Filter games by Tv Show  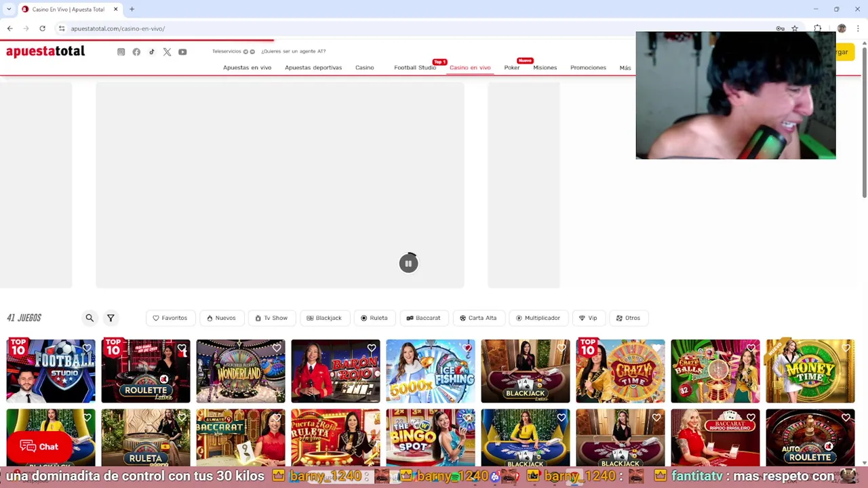tap(271, 318)
